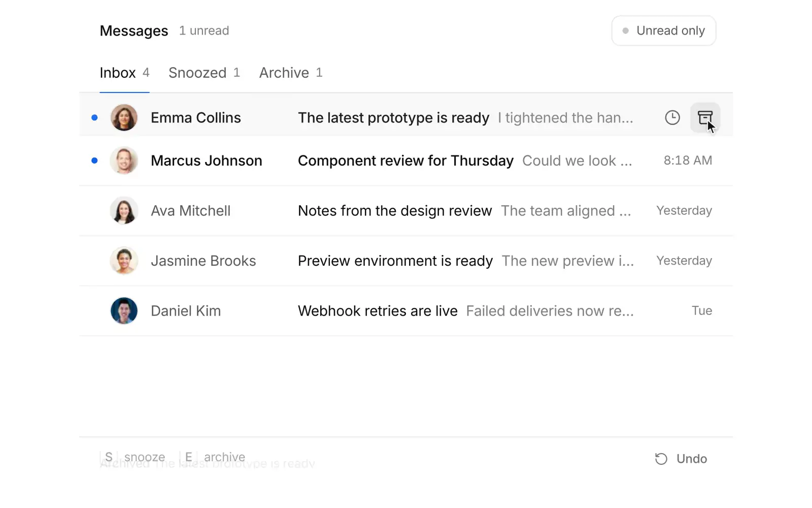Click Daniel Kim's avatar
The width and height of the screenshot is (812, 508).
click(124, 311)
